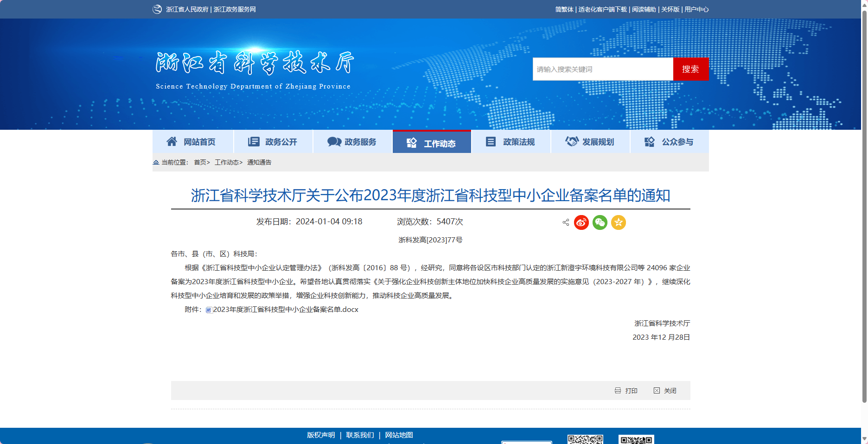Click the page vertical scrollbar
This screenshot has height=444, width=868.
864,206
